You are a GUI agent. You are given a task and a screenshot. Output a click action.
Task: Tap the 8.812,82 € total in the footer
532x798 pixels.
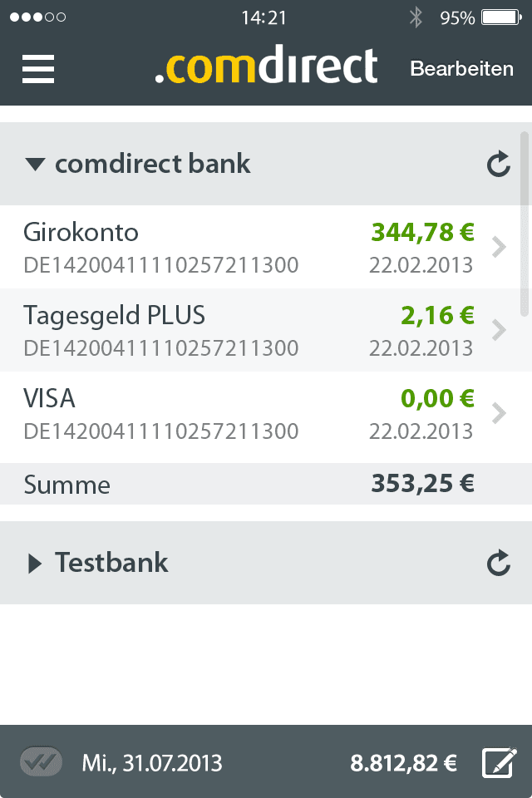coord(403,761)
